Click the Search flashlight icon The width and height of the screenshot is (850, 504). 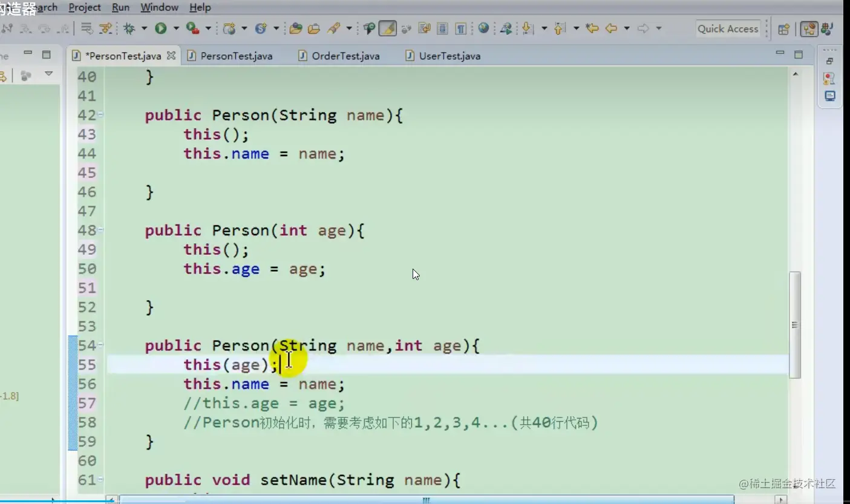(x=333, y=28)
